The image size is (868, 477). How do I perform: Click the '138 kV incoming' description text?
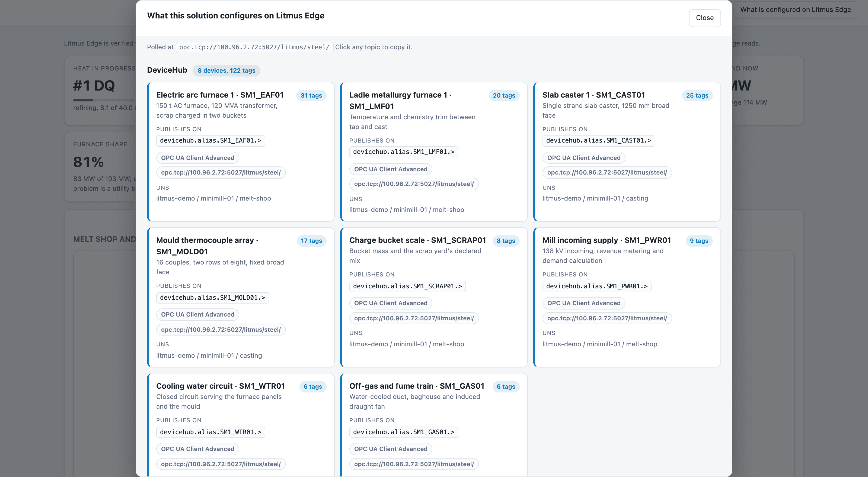click(x=603, y=256)
